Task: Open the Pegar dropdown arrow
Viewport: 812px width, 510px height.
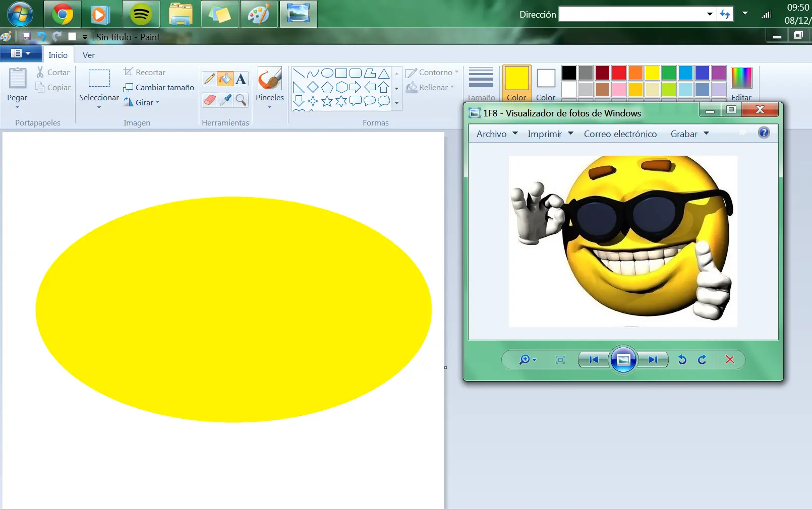Action: (17, 107)
